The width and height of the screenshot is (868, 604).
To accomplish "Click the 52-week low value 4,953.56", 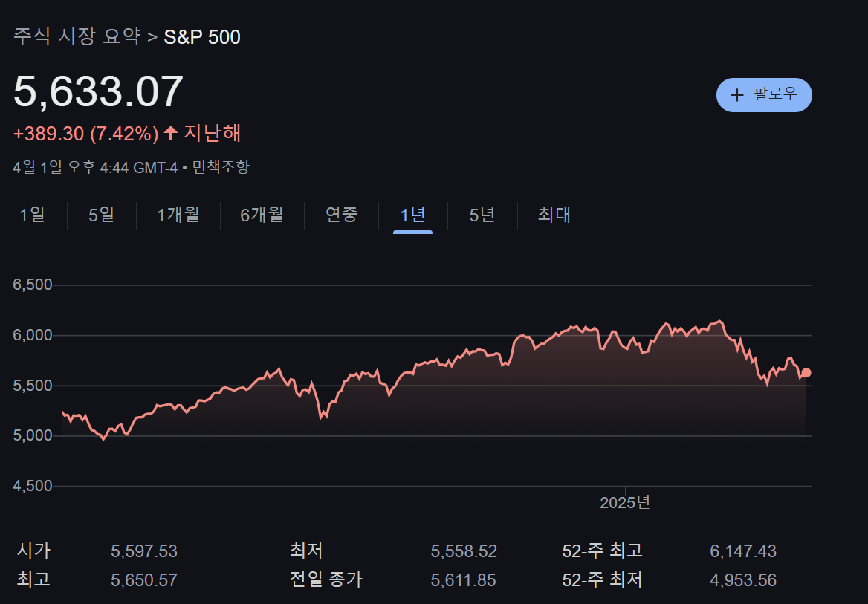I will (x=743, y=580).
